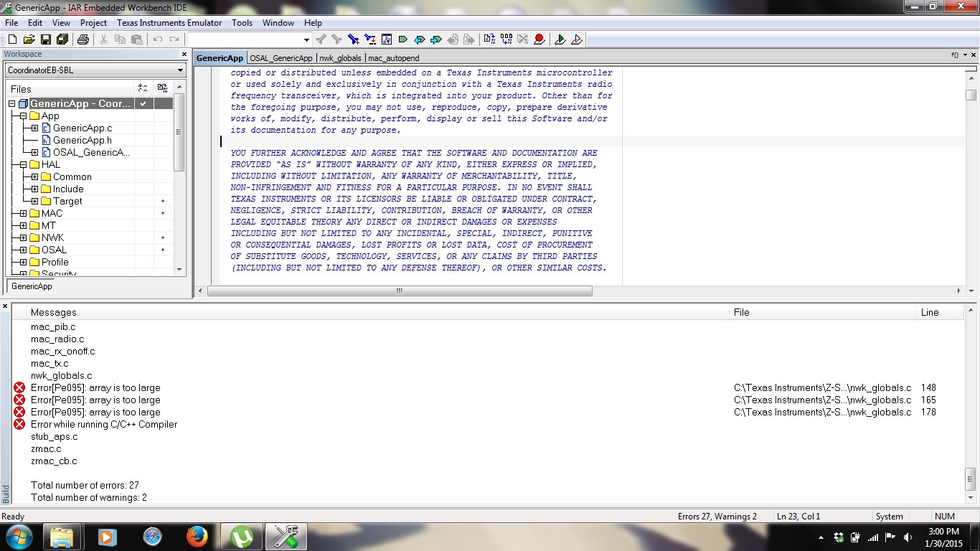The width and height of the screenshot is (980, 551).
Task: Expand the MAC folder
Action: [x=23, y=214]
